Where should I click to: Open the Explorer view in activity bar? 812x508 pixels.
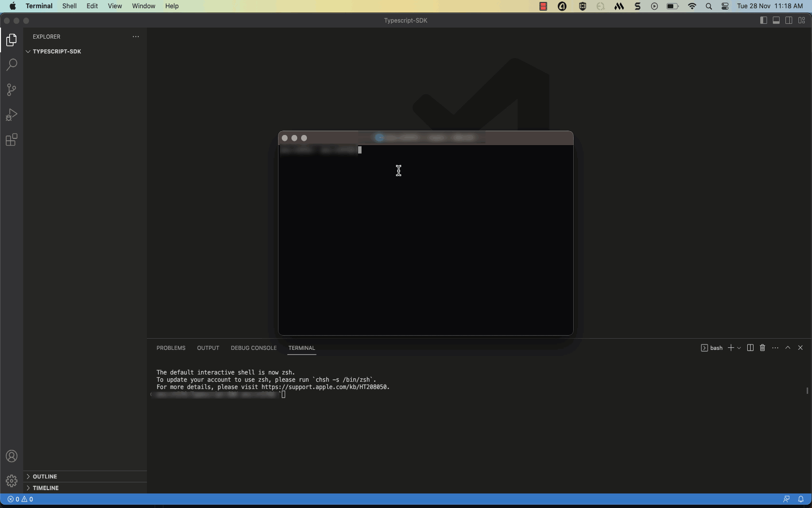click(x=12, y=40)
